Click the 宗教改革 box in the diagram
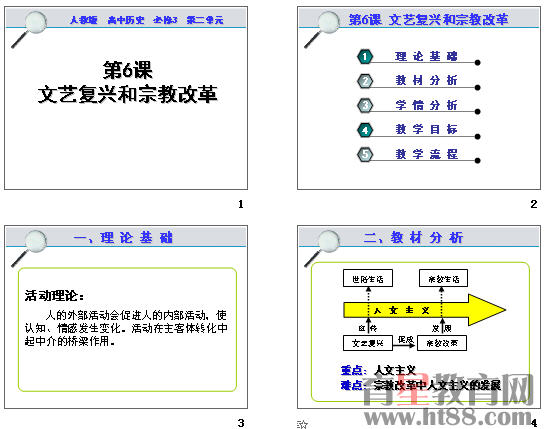549x429 pixels. [x=442, y=343]
